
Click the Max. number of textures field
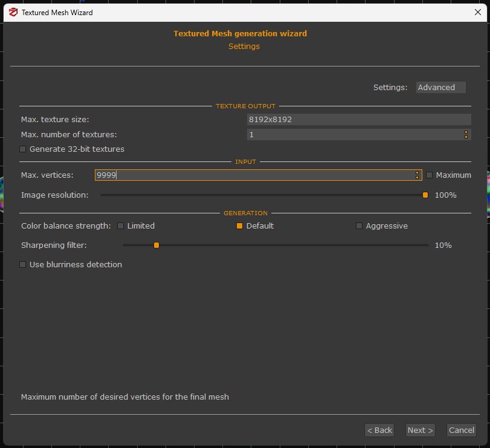pos(353,135)
